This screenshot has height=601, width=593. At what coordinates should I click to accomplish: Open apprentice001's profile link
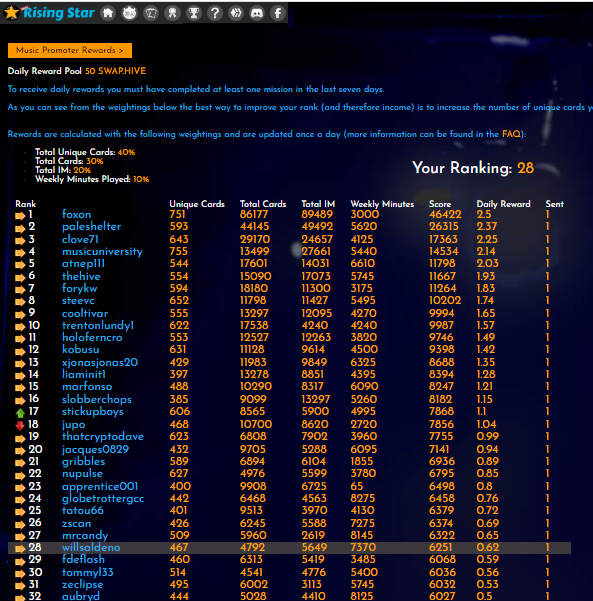[x=100, y=486]
